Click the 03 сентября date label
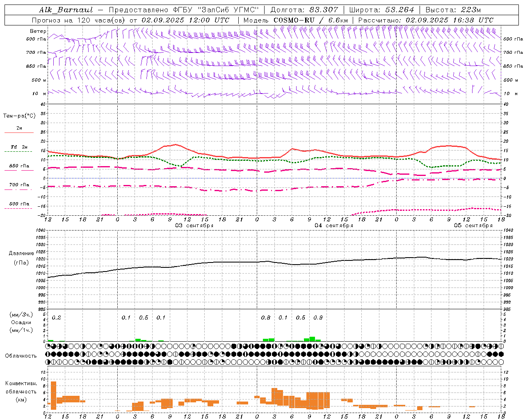The image size is (525, 420). coord(194,226)
